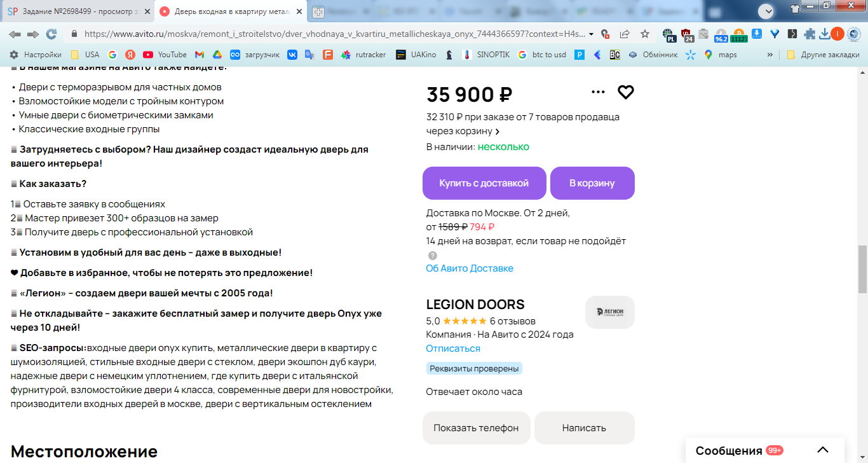Screen dimensions: 868x463
Task: Show hidden bookmarks with the » chevron
Action: (770, 55)
